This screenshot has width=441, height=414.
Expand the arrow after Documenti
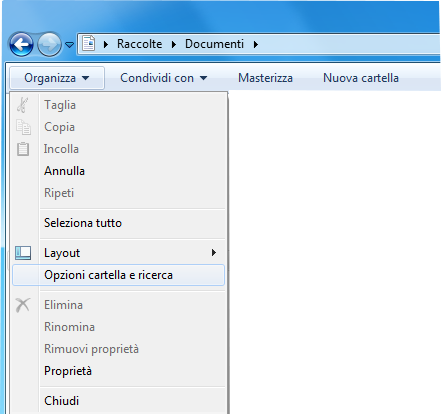click(x=256, y=44)
